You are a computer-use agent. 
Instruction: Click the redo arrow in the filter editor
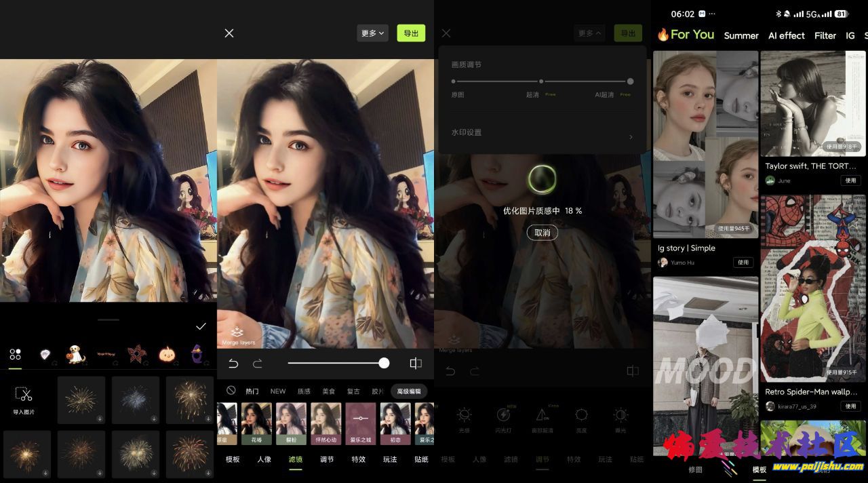coord(258,364)
